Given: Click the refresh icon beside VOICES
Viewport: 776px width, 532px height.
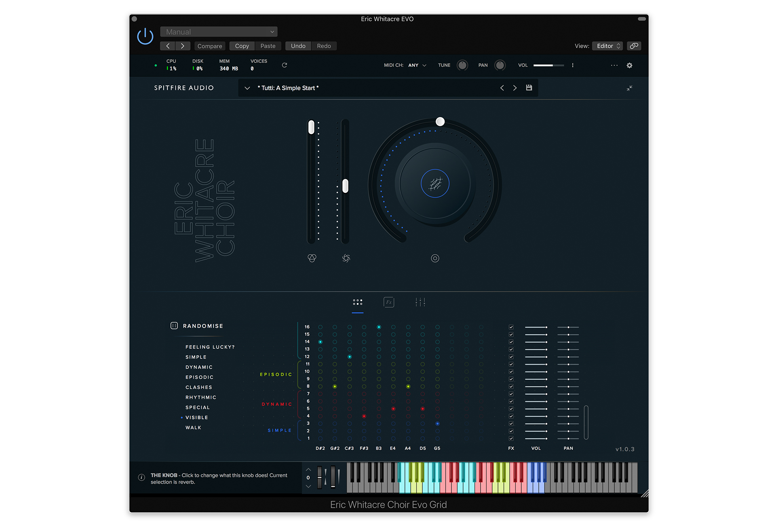Looking at the screenshot, I should [x=285, y=65].
